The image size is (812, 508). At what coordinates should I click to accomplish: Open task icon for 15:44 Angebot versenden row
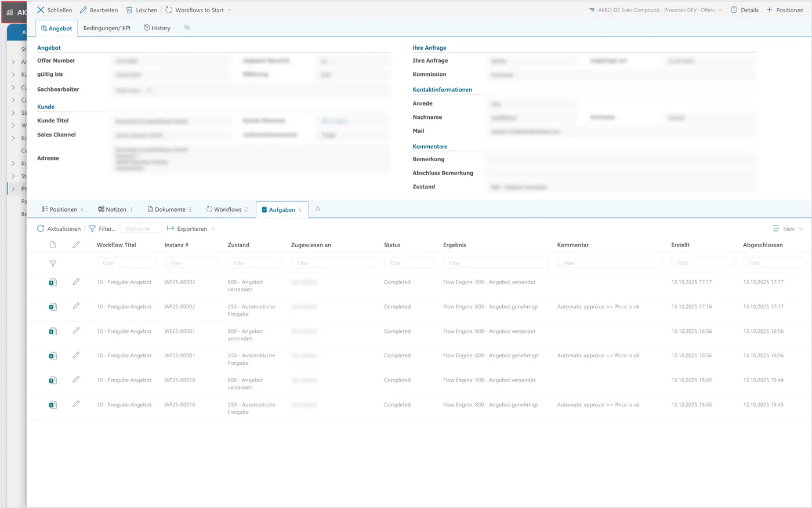click(53, 380)
